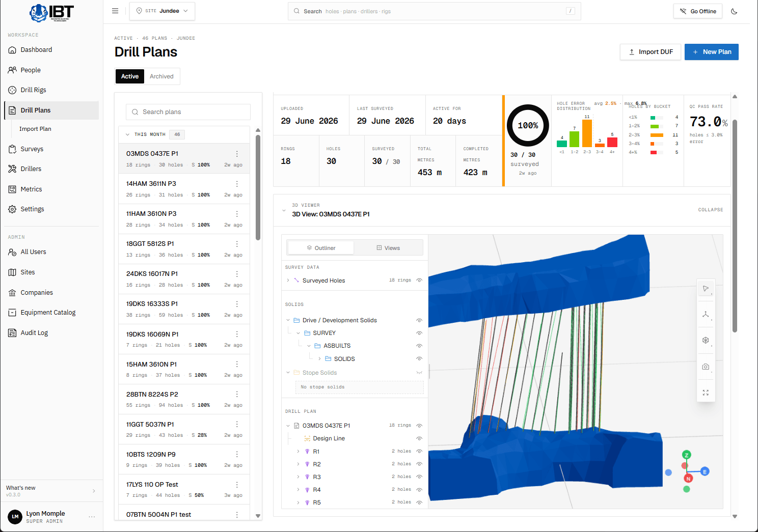Viewport: 758px width, 532px height.
Task: Expand ring R2 in drill plan
Action: pos(298,464)
